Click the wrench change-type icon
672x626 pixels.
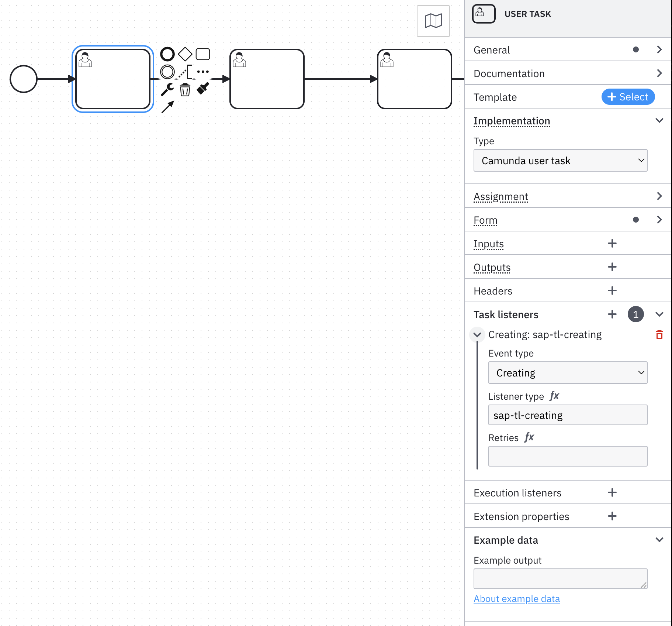167,89
